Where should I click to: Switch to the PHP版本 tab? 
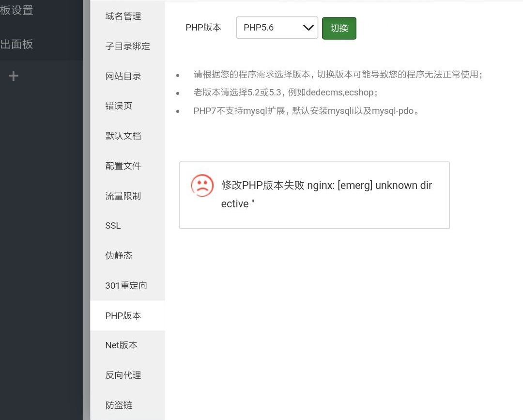[123, 316]
